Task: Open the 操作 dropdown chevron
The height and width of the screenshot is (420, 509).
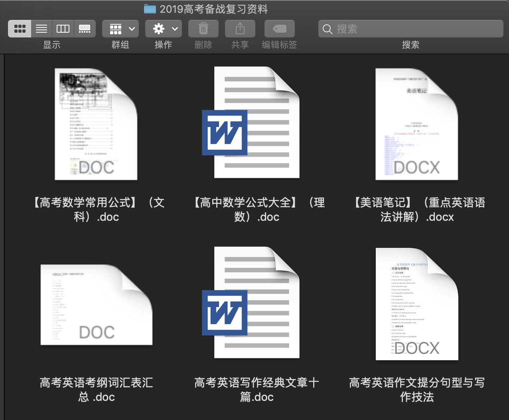Action: tap(174, 28)
